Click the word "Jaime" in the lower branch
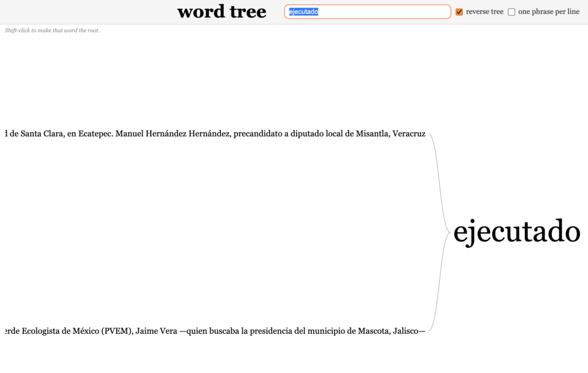588x373 pixels. click(146, 332)
